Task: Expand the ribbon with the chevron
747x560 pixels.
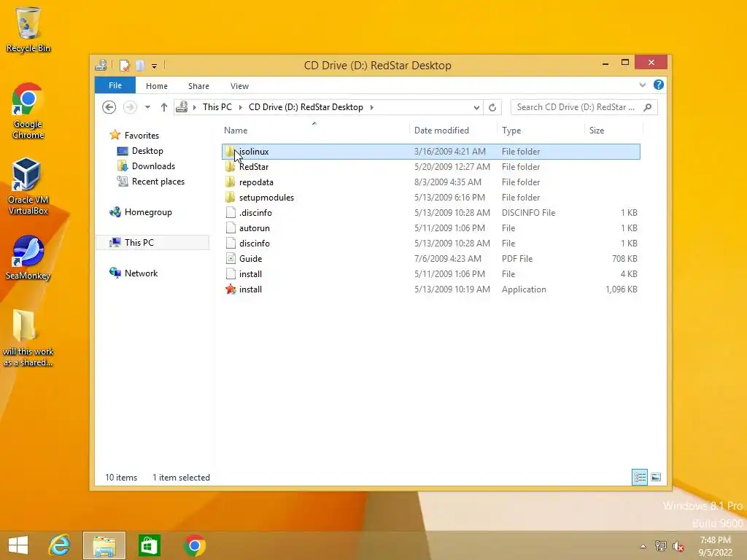Action: (643, 85)
